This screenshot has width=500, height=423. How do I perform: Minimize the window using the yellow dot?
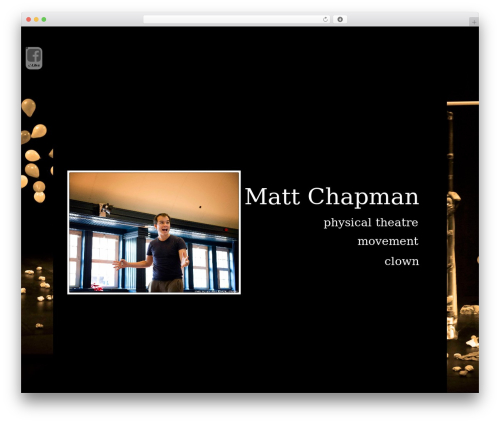tap(36, 19)
